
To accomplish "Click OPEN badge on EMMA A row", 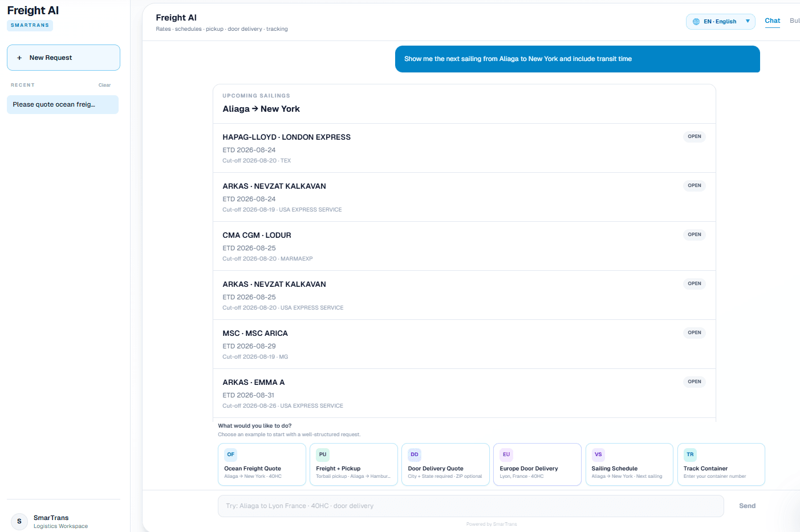I will 695,381.
